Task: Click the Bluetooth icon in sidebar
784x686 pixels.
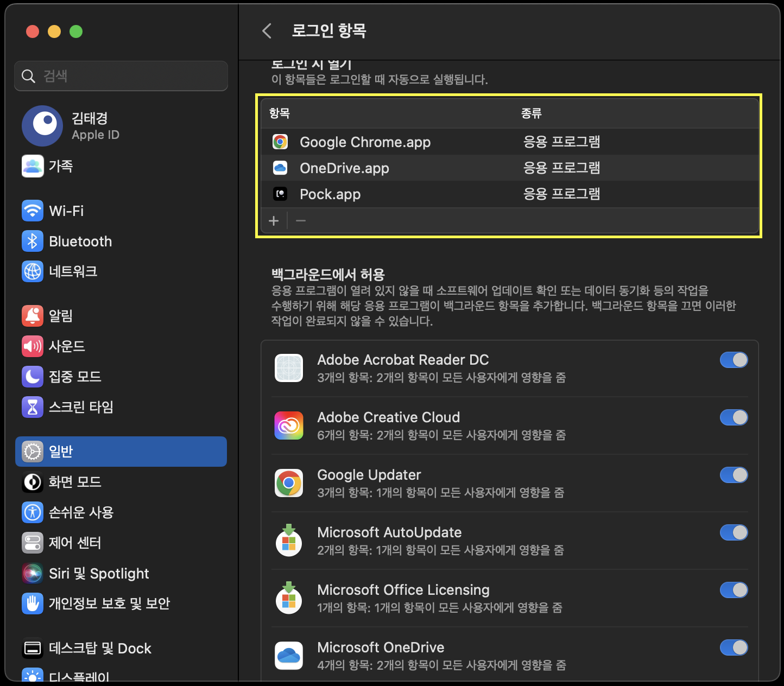Action: pos(33,241)
